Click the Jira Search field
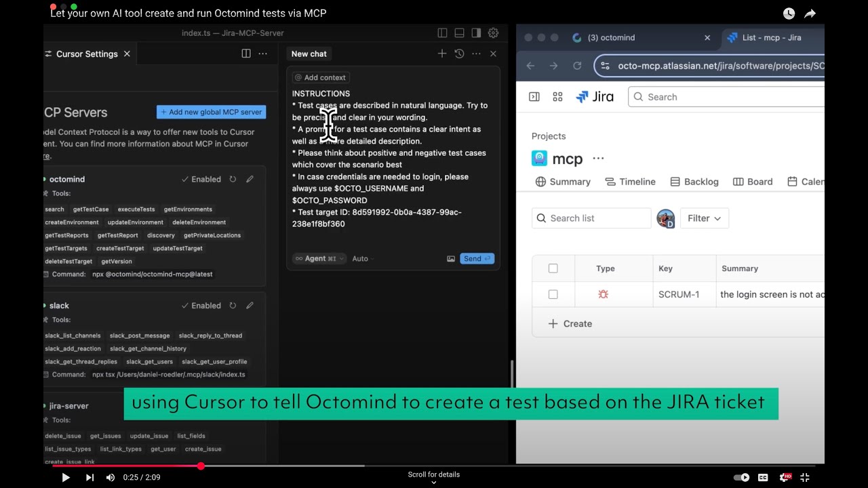Screen dimensions: 868x488 (726, 97)
